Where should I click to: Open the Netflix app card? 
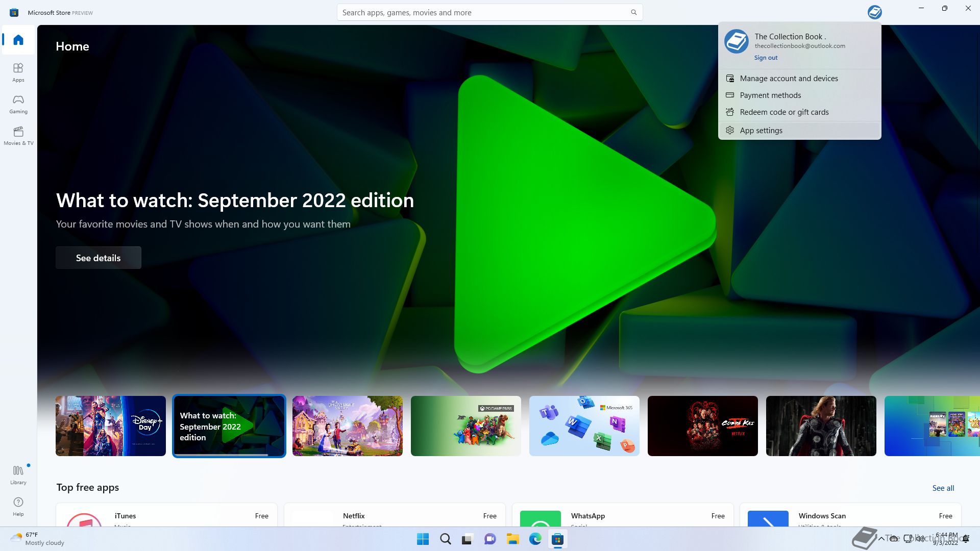395,515
